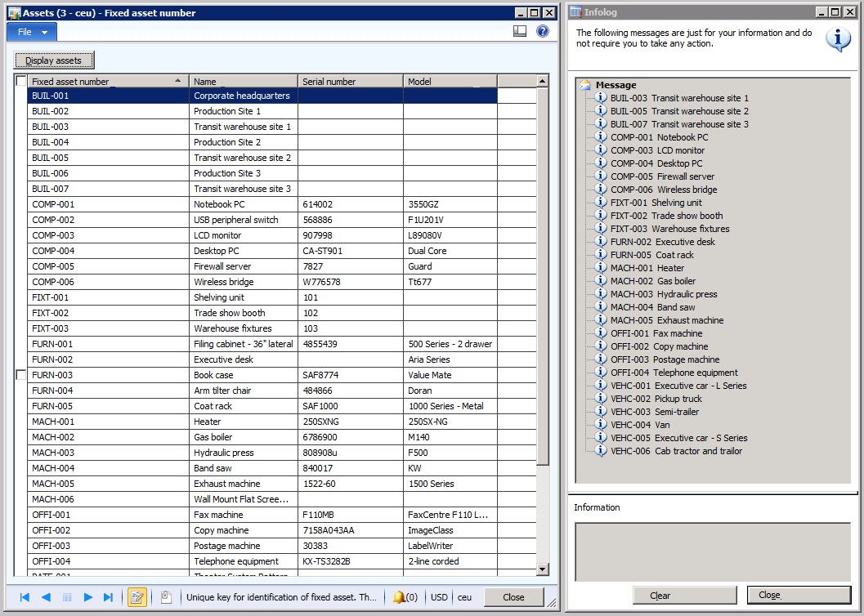Screen dimensions: 864x616
Task: Click the document attachments clipboard icon
Action: pyautogui.click(x=166, y=597)
